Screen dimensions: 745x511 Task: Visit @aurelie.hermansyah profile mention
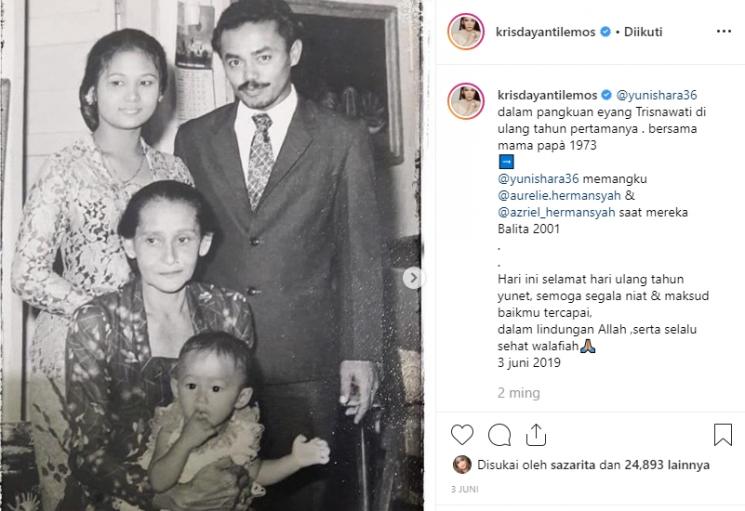[x=559, y=195]
